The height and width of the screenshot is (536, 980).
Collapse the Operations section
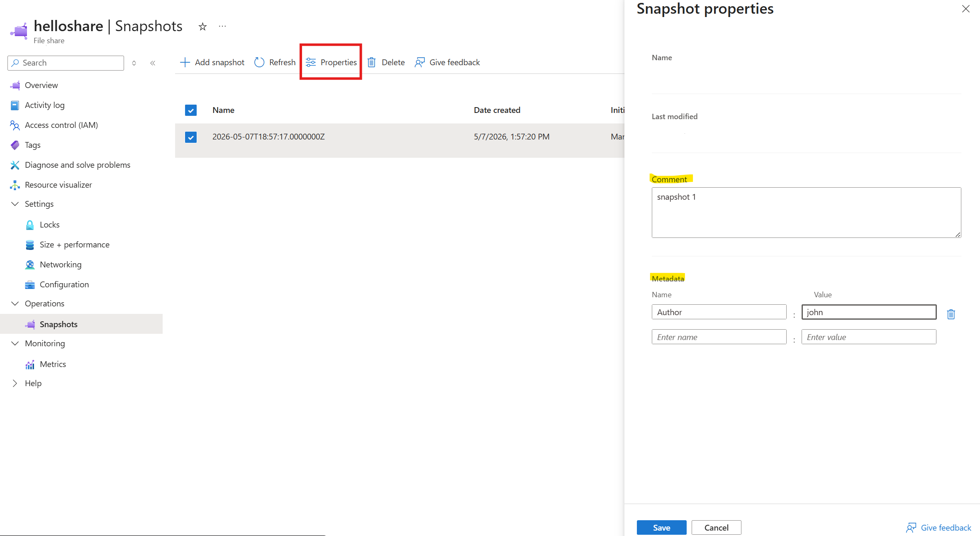pyautogui.click(x=15, y=303)
